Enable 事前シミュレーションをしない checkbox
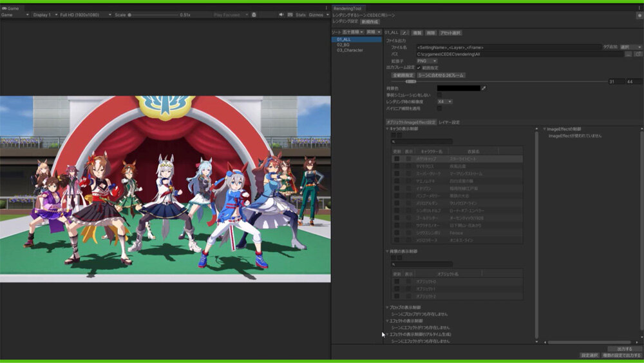Screen dimensions: 644x363 coord(440,95)
